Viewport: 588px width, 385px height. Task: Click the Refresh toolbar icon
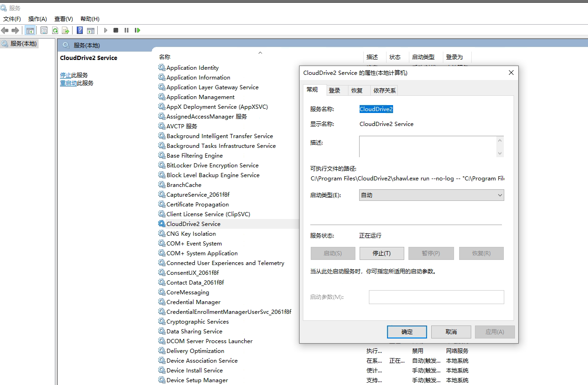coord(55,30)
